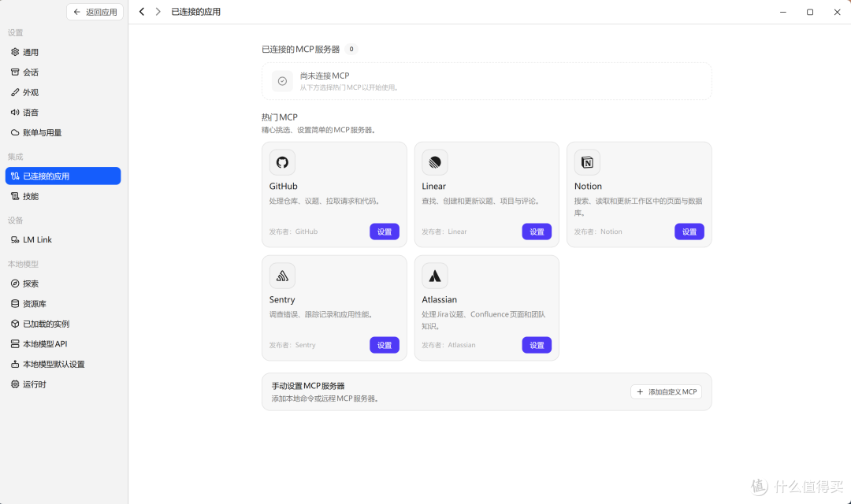Click the Atlassian logo icon
Screen dimensions: 851x504
(435, 276)
